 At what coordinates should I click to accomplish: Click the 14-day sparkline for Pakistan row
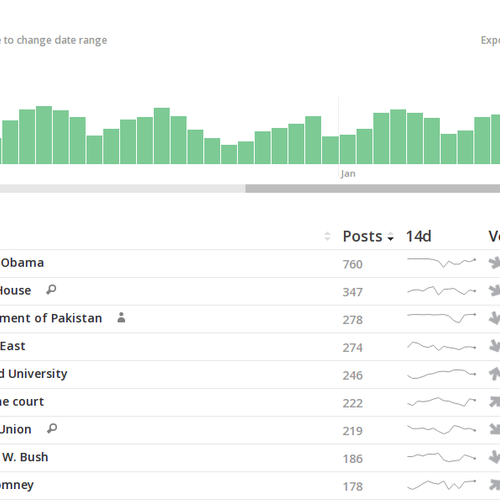coord(442,318)
